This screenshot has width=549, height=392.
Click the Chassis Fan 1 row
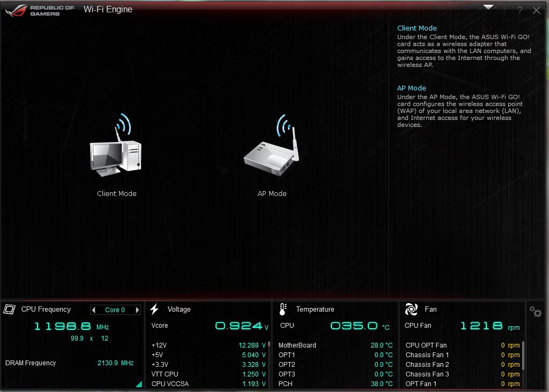(x=463, y=355)
